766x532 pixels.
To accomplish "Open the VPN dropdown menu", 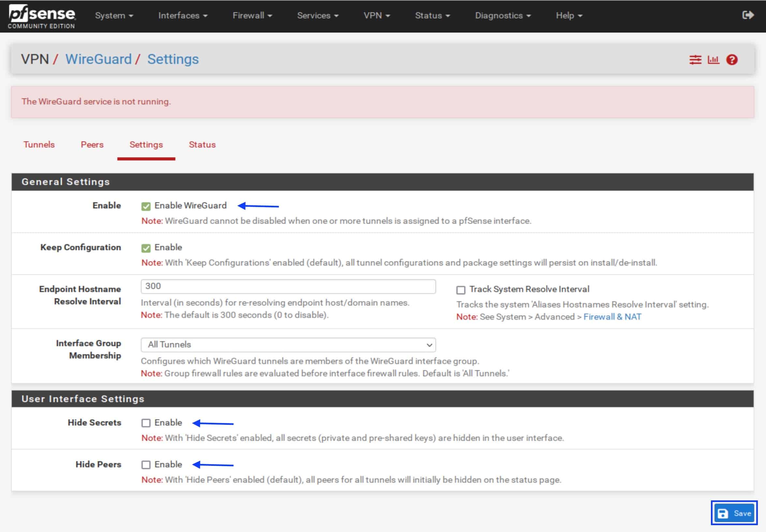I will (377, 15).
